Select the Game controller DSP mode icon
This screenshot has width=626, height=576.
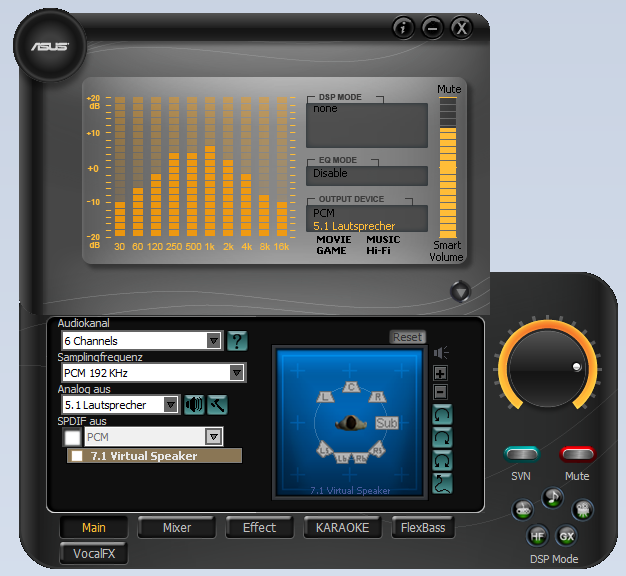point(523,510)
